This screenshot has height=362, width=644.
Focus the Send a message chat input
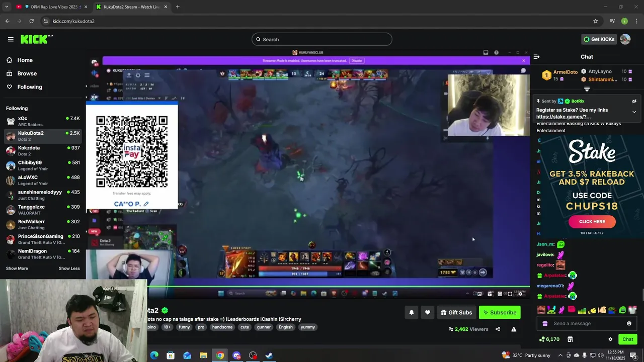pos(586,323)
